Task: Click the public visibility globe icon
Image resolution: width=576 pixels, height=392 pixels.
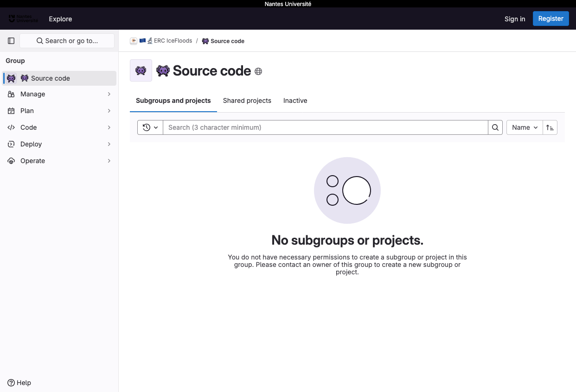Action: point(258,71)
